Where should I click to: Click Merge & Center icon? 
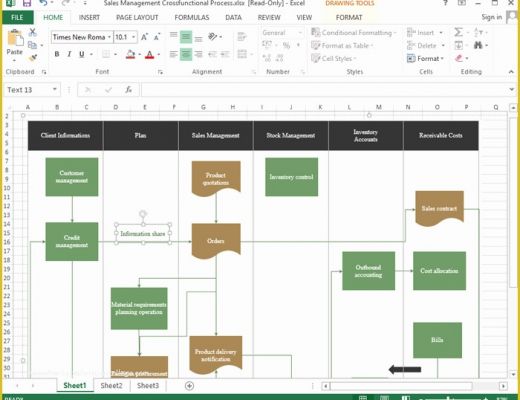[x=242, y=54]
